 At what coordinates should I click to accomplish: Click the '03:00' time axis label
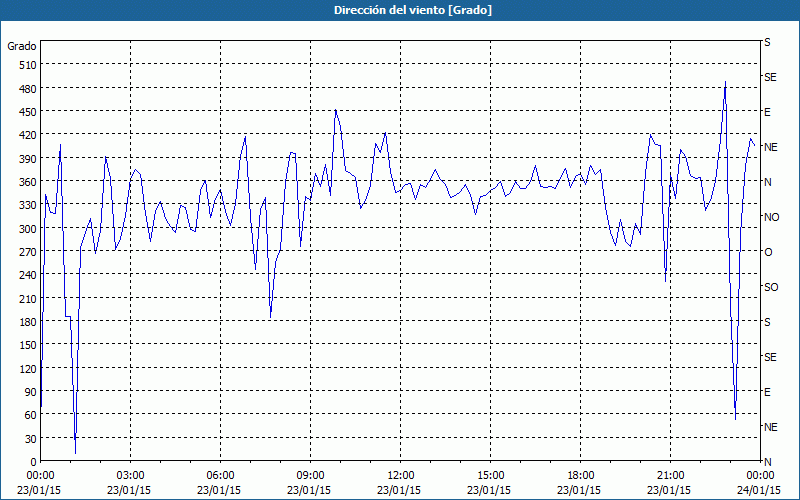point(132,476)
